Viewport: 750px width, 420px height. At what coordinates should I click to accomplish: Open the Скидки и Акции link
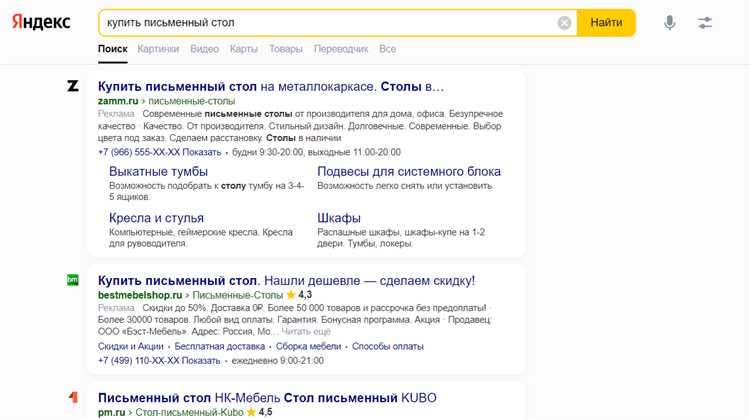click(x=131, y=346)
